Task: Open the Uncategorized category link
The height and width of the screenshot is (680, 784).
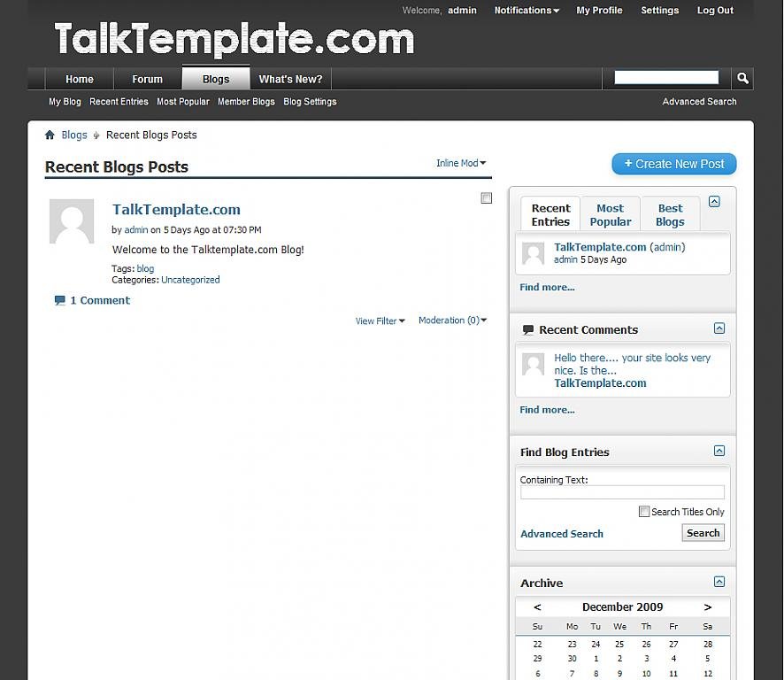Action: [x=190, y=280]
